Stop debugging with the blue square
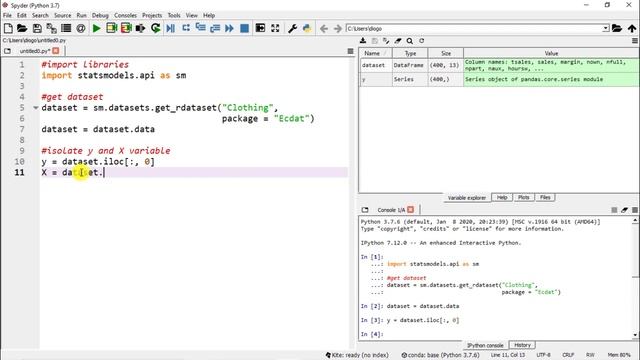 point(244,28)
